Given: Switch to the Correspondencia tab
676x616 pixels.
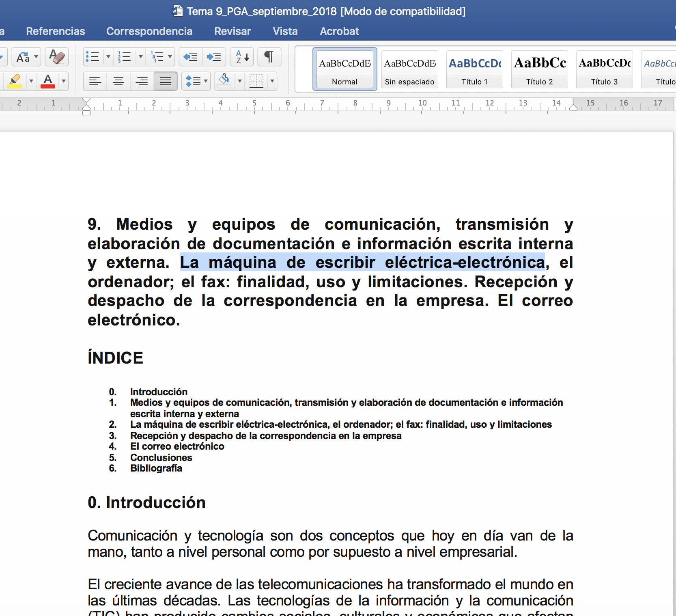Looking at the screenshot, I should [149, 31].
